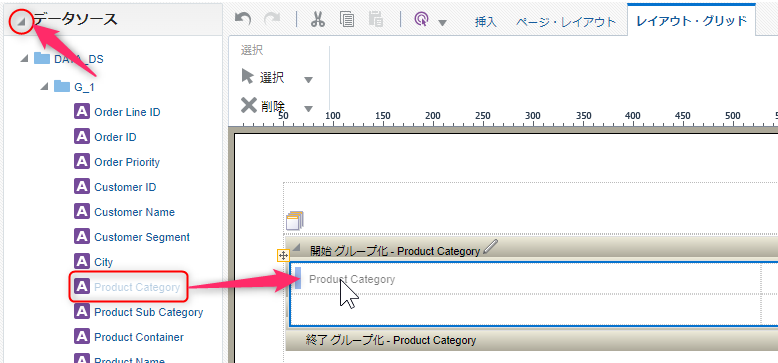This screenshot has height=363, width=778.
Task: Click the 終了 グループ化 - Product Category footer
Action: click(x=391, y=340)
